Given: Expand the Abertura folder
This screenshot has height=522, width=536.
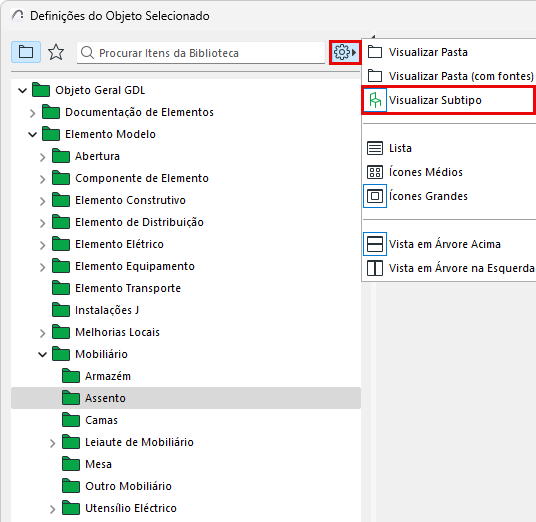Looking at the screenshot, I should (x=42, y=157).
